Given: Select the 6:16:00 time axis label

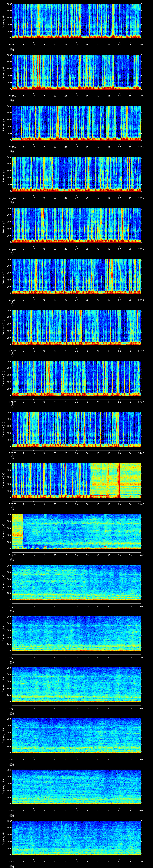Looking at the screenshot, I should (x=12, y=147).
